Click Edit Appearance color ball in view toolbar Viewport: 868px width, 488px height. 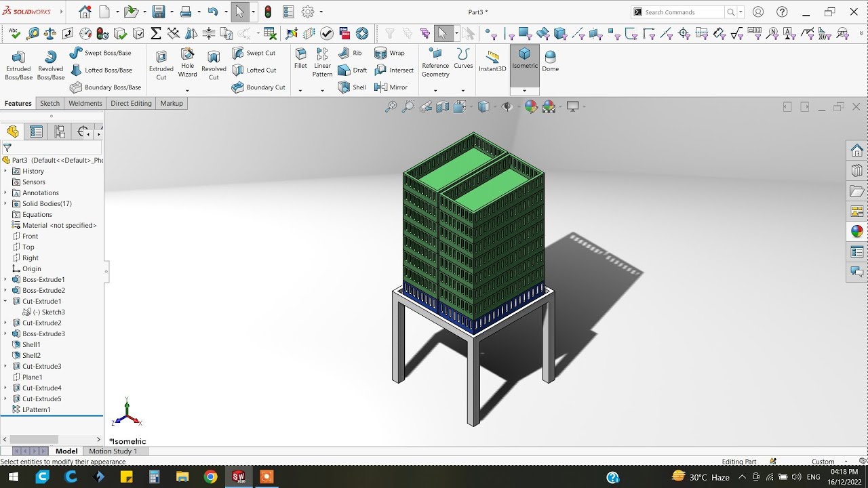pyautogui.click(x=531, y=106)
